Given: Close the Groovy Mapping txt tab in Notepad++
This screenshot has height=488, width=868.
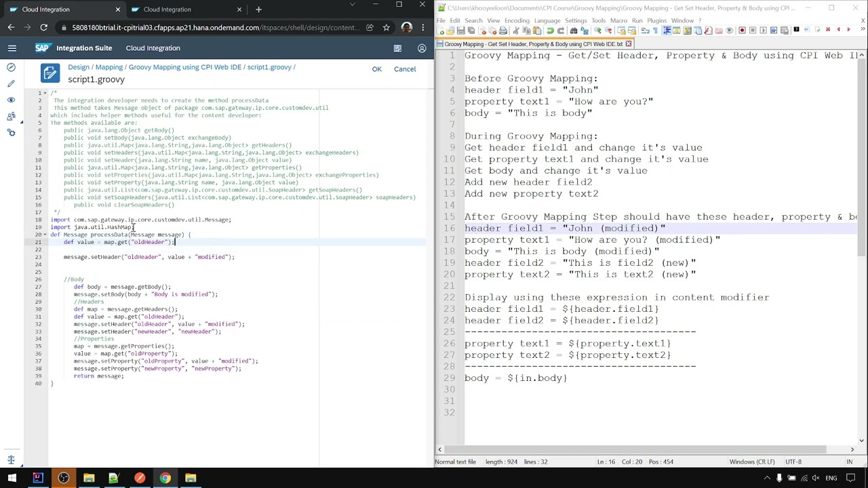Looking at the screenshot, I should pyautogui.click(x=629, y=44).
